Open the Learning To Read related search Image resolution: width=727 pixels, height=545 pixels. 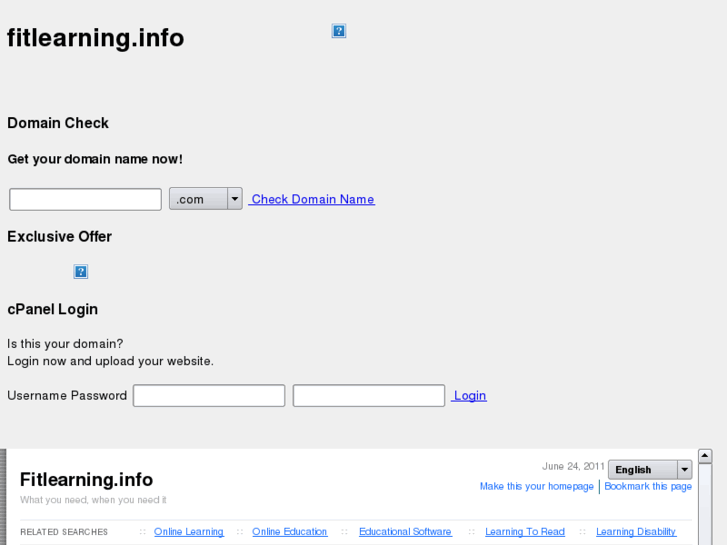525,532
